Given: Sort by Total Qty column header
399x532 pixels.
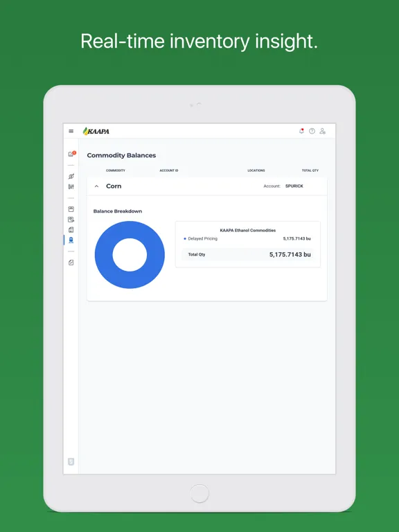Looking at the screenshot, I should 310,170.
